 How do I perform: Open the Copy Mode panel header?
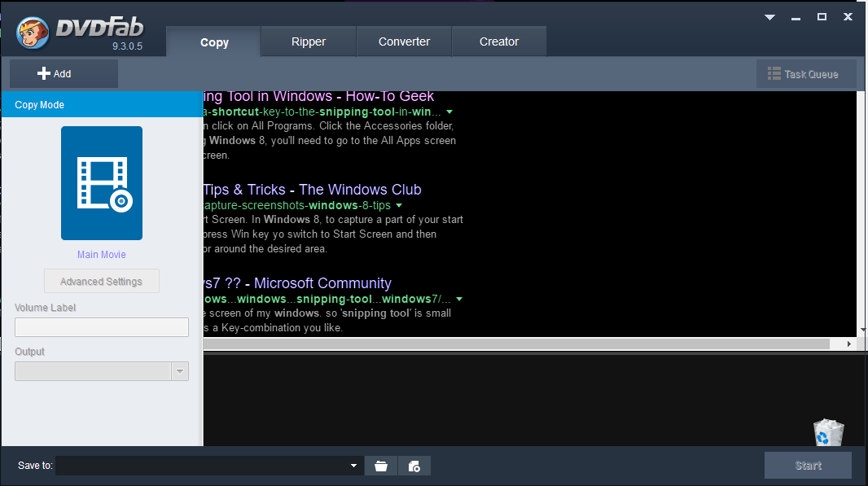103,105
